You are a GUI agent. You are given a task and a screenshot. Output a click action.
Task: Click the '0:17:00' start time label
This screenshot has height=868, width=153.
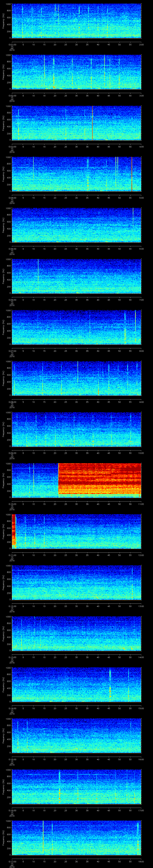[12, 862]
